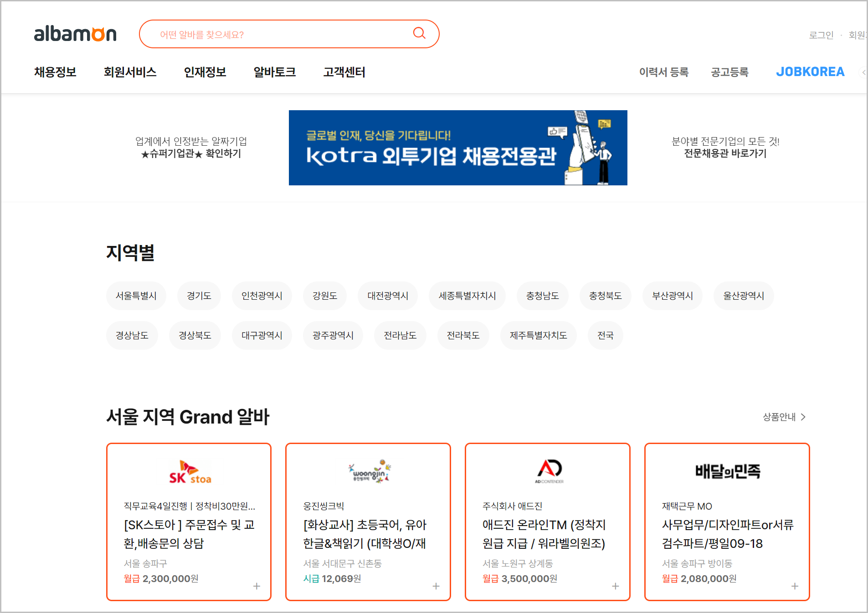The image size is (868, 613).
Task: Click company name 재택근무 MO
Action: click(687, 506)
